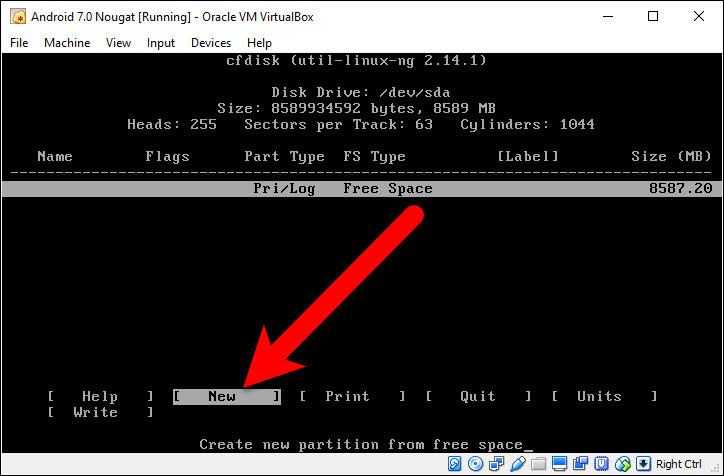
Task: Click the Part Type column header
Action: (284, 157)
